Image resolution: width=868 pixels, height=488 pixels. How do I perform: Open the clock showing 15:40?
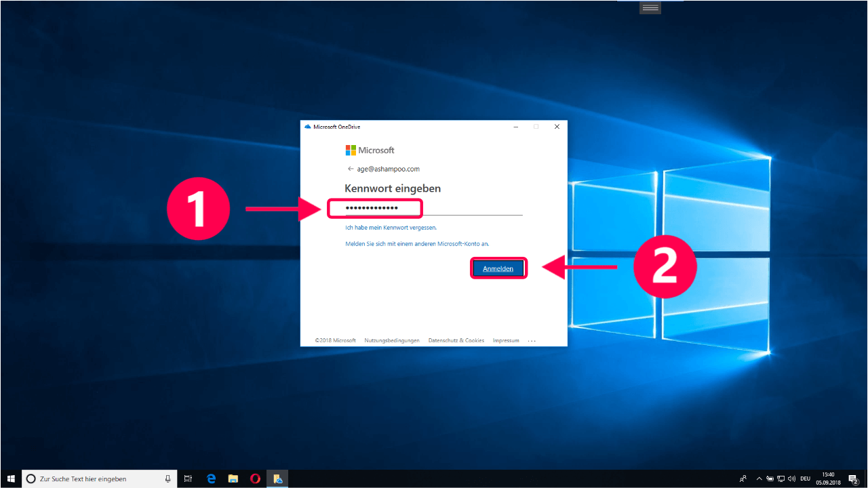pos(828,479)
